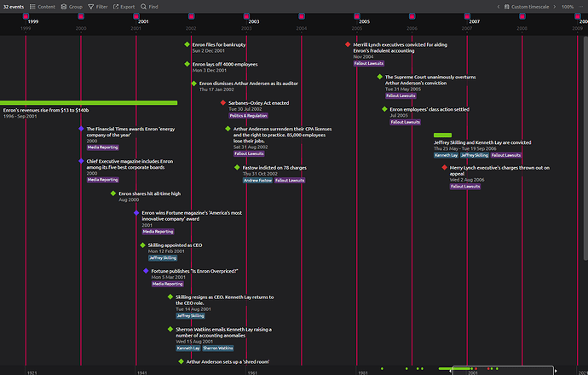Click purple diamond for Fortune magazine award
This screenshot has height=375, width=588.
[x=136, y=212]
